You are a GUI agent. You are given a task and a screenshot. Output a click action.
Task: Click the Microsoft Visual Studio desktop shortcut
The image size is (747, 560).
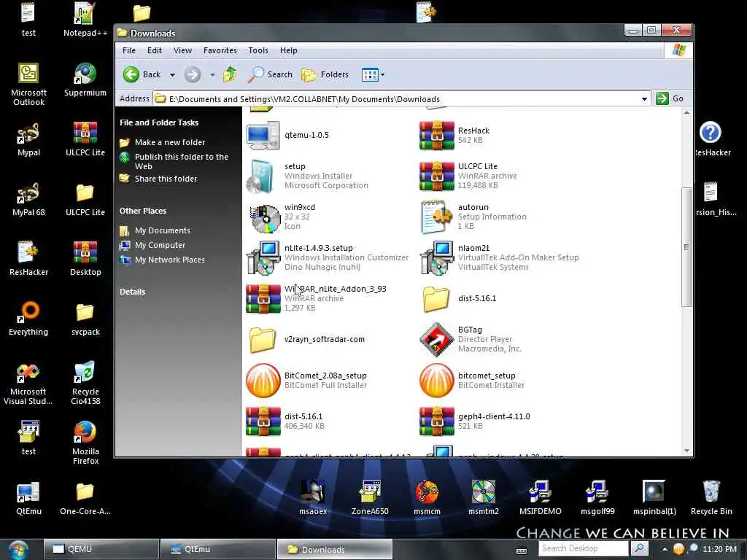tap(28, 384)
